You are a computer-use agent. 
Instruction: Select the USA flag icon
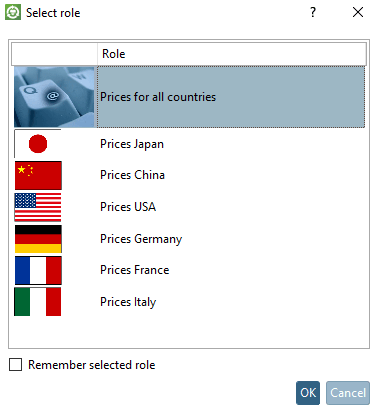point(38,207)
